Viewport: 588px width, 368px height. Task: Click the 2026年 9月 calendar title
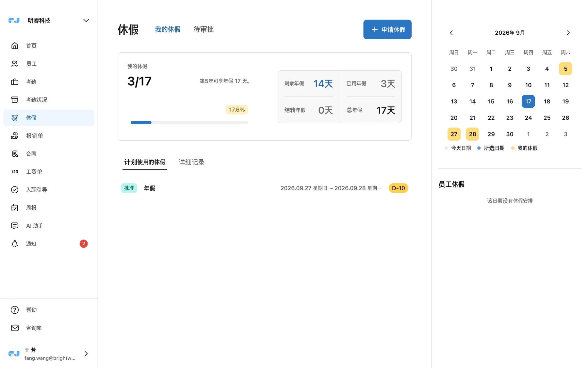click(x=510, y=33)
